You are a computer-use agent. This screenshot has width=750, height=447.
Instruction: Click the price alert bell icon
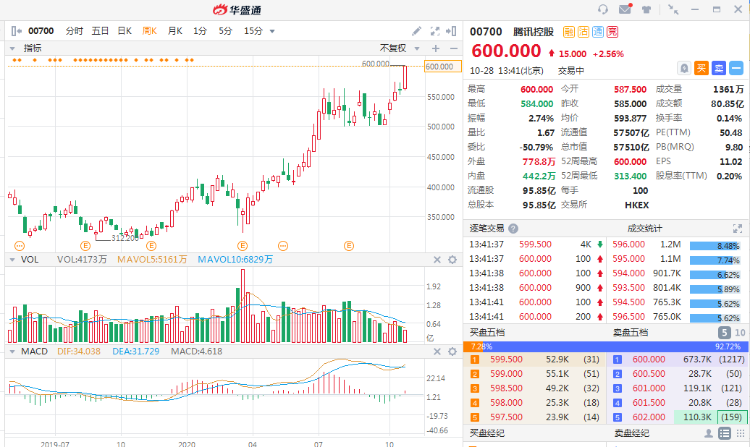click(x=684, y=68)
